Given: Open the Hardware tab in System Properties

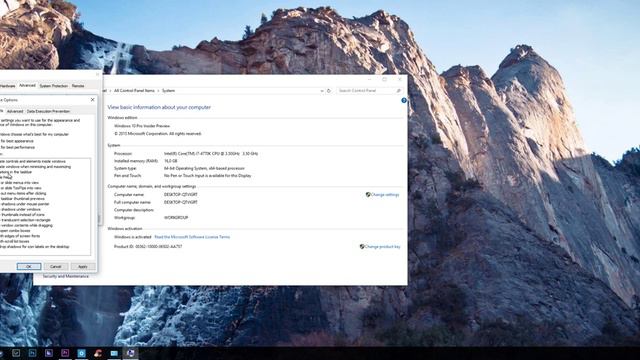Looking at the screenshot, I should pos(7,86).
